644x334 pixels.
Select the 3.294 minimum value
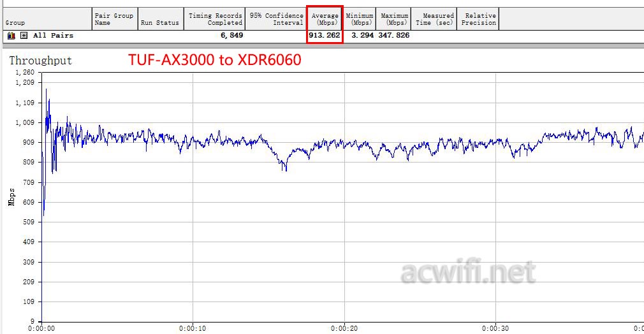tap(363, 35)
